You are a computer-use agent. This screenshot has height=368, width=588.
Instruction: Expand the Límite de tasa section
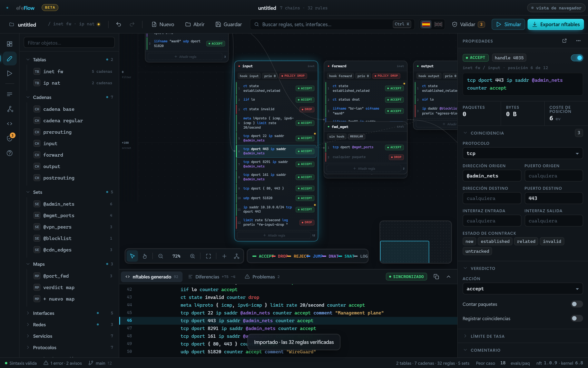pyautogui.click(x=522, y=336)
